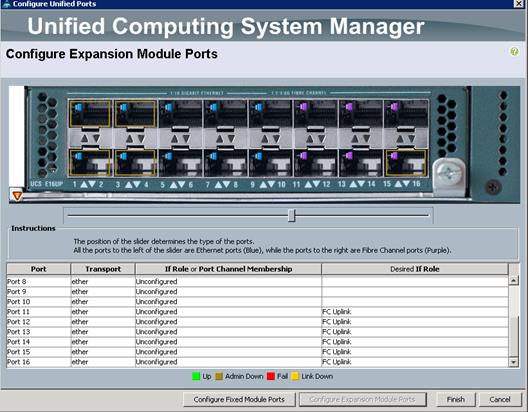Select Fibre Channel port 13 on module image
Screen dimensions: 528x412
click(361, 113)
